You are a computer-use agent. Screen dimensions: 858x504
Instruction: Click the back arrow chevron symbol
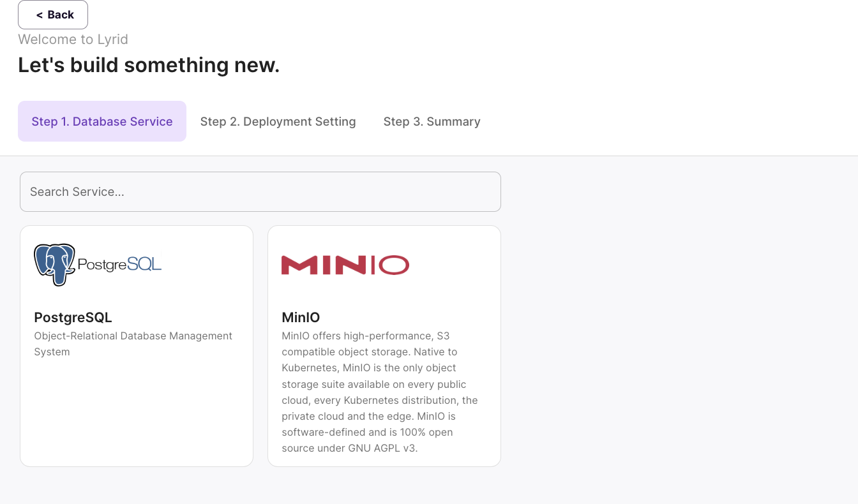[40, 15]
